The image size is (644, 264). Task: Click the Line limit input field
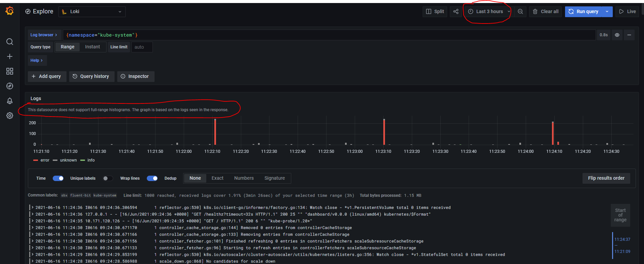click(x=142, y=47)
